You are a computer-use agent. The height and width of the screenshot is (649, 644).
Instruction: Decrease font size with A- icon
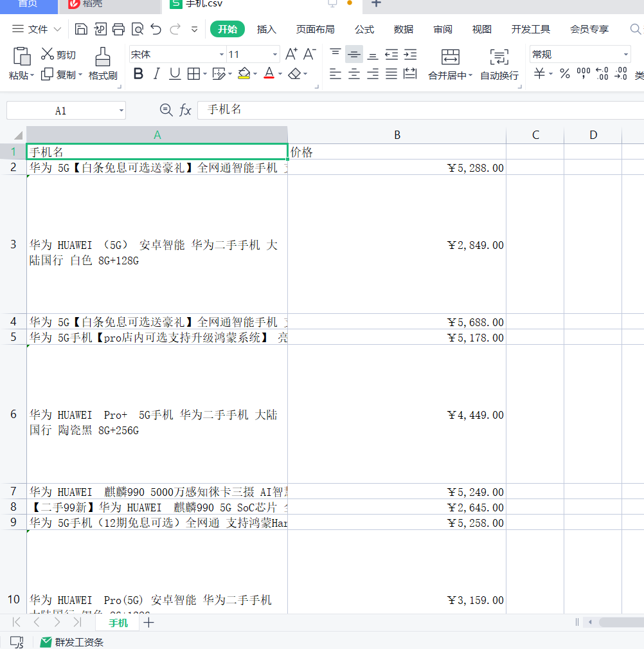pos(309,54)
